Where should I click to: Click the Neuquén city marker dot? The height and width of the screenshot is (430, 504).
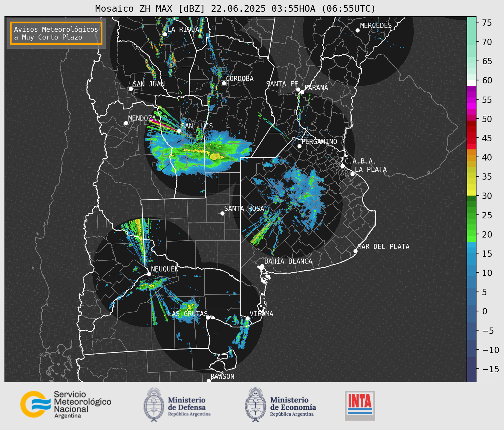pos(149,274)
